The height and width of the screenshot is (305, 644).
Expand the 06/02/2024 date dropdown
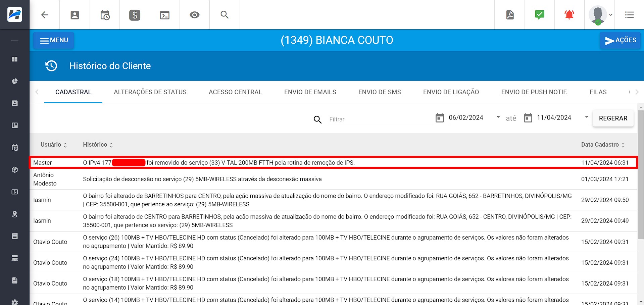pos(498,117)
